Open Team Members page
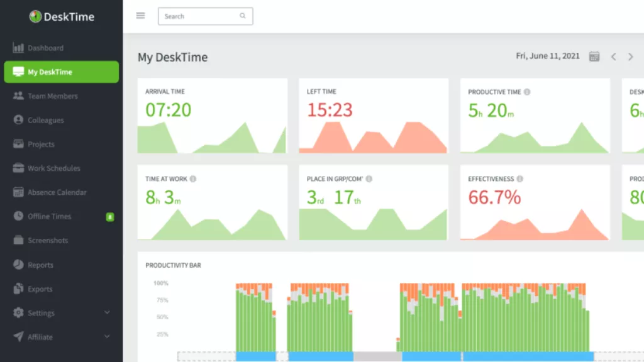Viewport: 644px width, 362px height. point(53,96)
